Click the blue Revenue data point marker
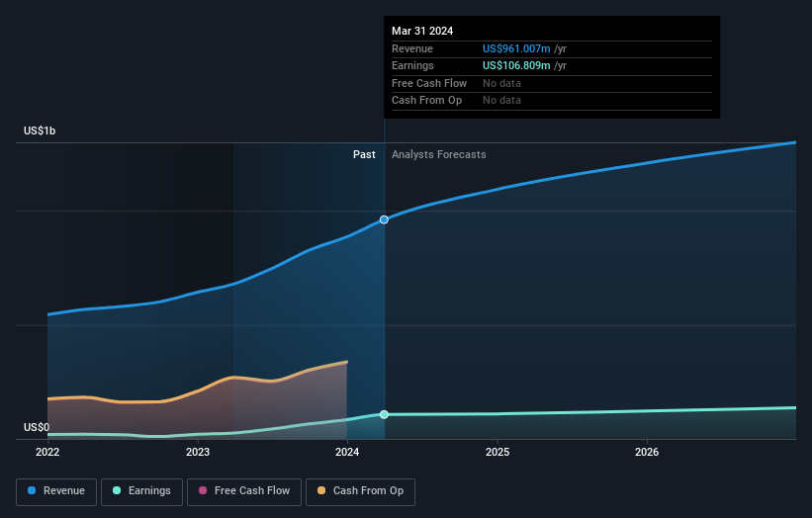812x518 pixels. [384, 219]
